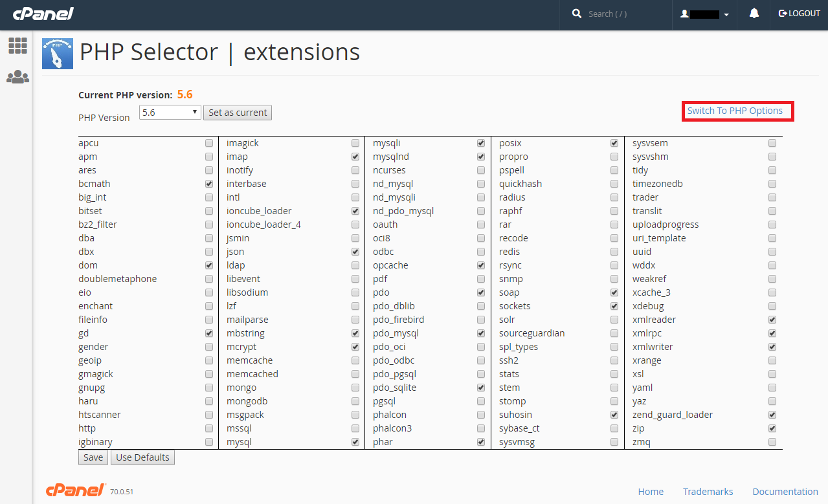Enable the imagick extension checkbox
Viewport: 828px width, 504px height.
[355, 143]
